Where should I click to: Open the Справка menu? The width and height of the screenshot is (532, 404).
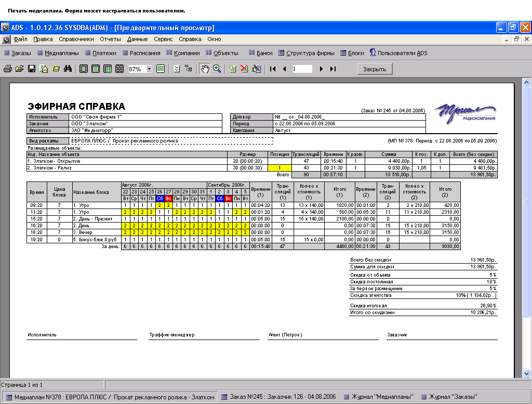click(x=190, y=39)
